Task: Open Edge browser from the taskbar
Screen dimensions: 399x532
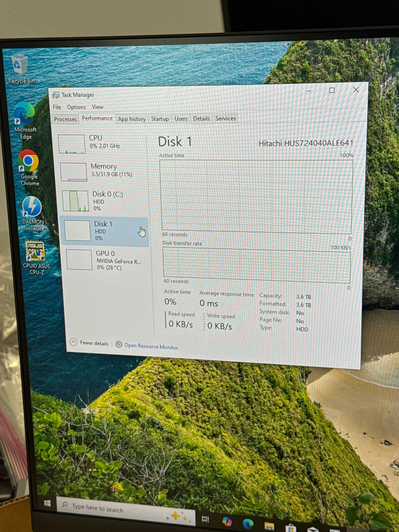Action: point(248,523)
